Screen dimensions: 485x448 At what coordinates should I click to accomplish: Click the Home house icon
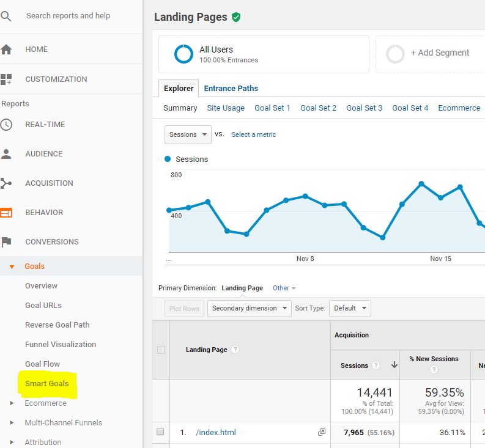6,50
